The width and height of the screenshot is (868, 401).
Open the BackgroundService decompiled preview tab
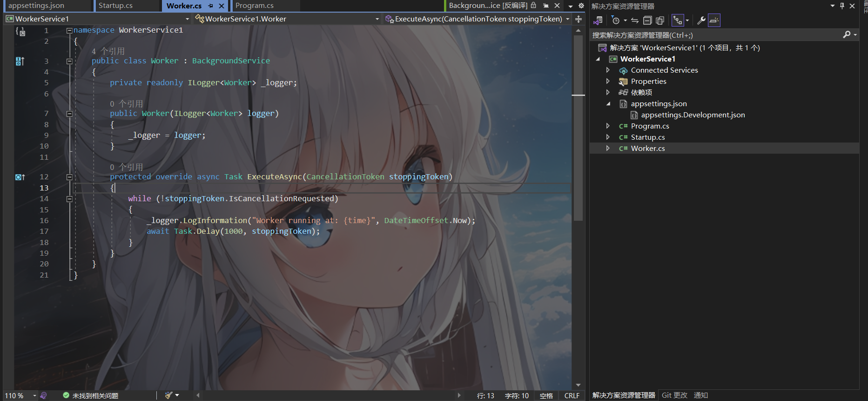(x=488, y=6)
